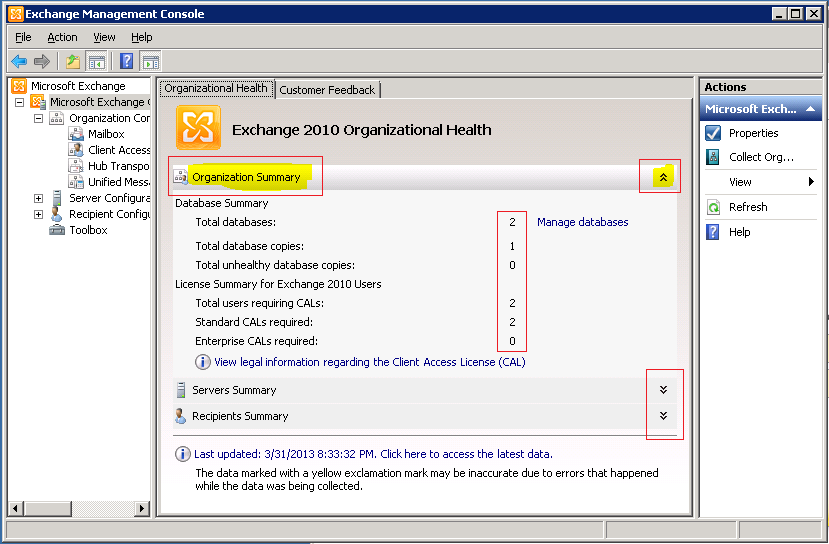
Task: Click the Organization Summary heading text
Action: pos(246,177)
